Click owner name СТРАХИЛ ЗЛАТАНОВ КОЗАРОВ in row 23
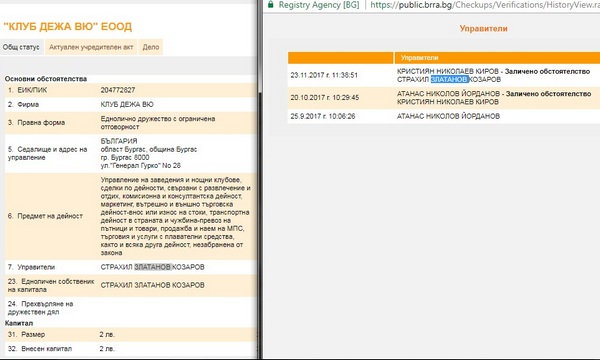The height and width of the screenshot is (360, 600). click(152, 285)
